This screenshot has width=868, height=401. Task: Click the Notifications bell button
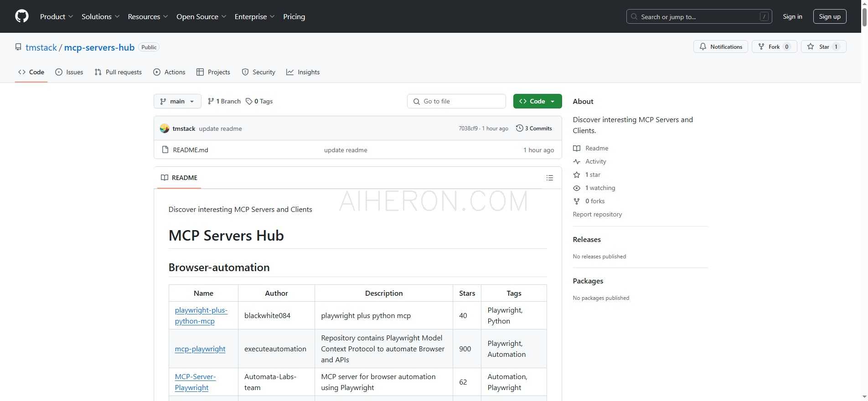click(721, 46)
